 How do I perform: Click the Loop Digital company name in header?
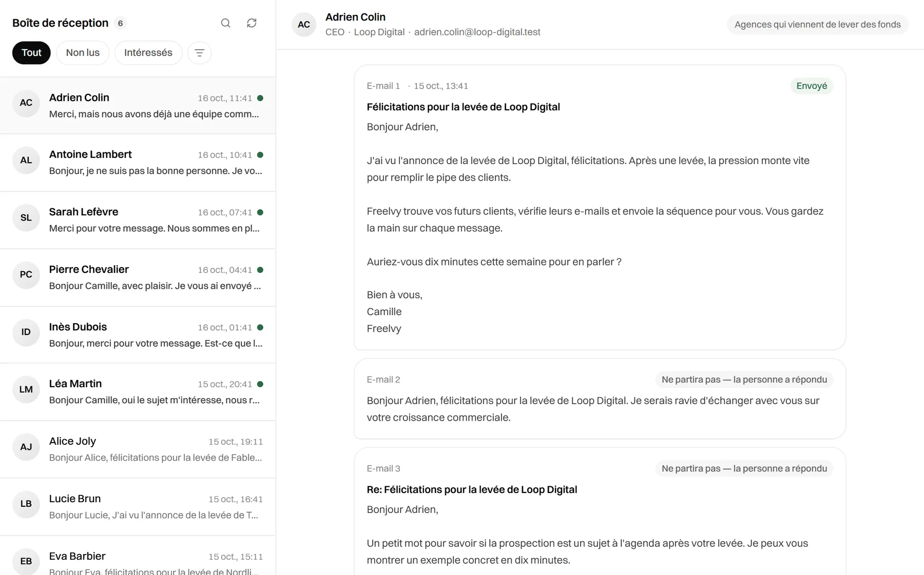tap(379, 32)
